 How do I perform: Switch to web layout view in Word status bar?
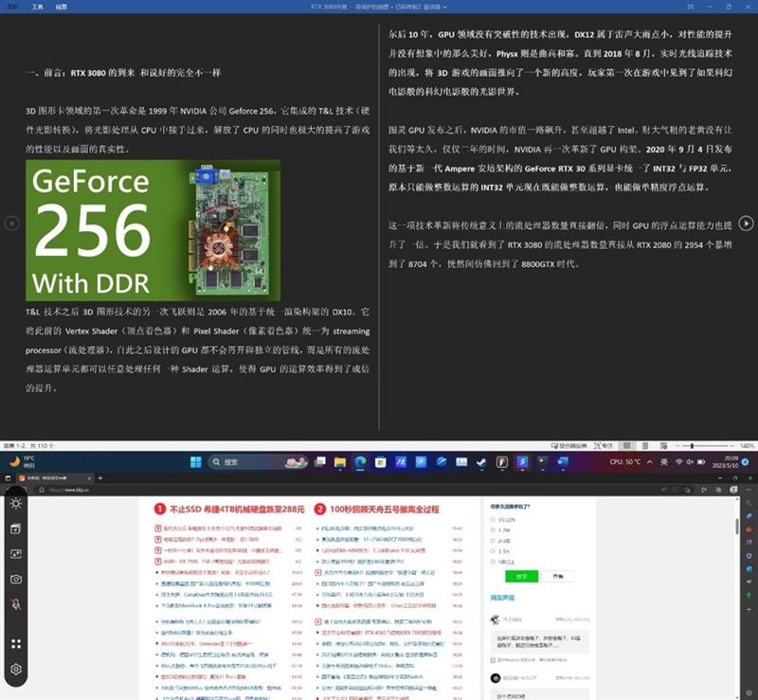664,446
